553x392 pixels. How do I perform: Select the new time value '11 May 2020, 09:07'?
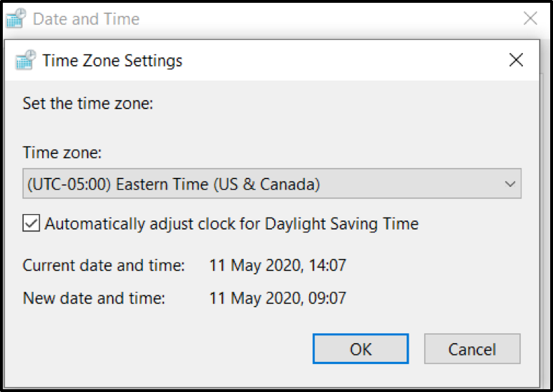pyautogui.click(x=278, y=298)
